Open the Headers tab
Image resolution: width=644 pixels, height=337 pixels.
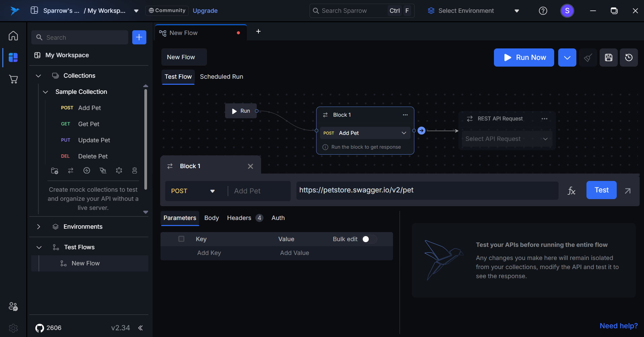(239, 218)
